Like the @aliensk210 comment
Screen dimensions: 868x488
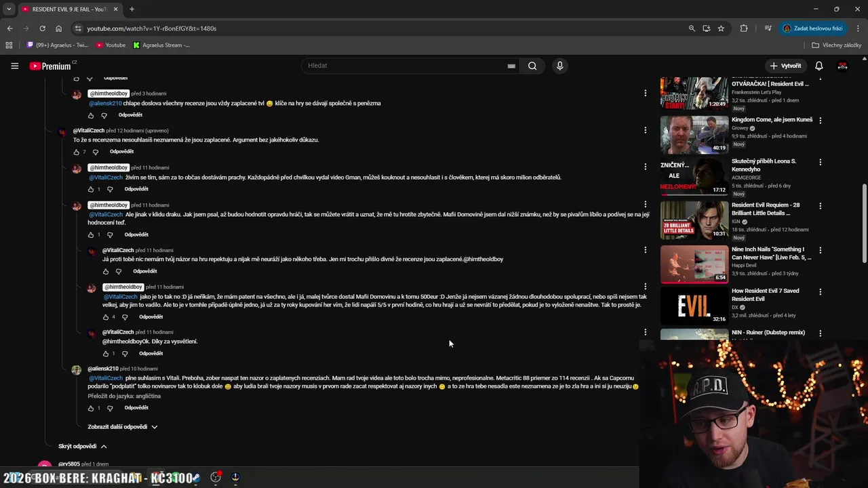91,408
